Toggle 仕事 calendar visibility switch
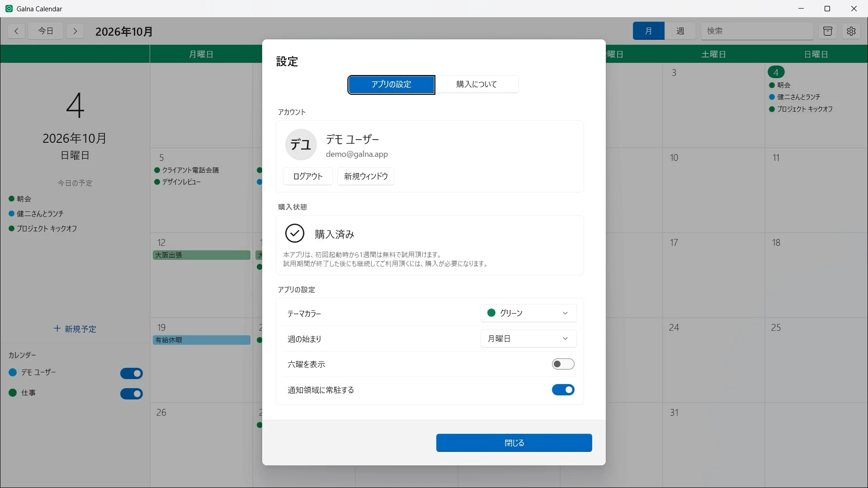Image resolution: width=868 pixels, height=488 pixels. point(131,394)
